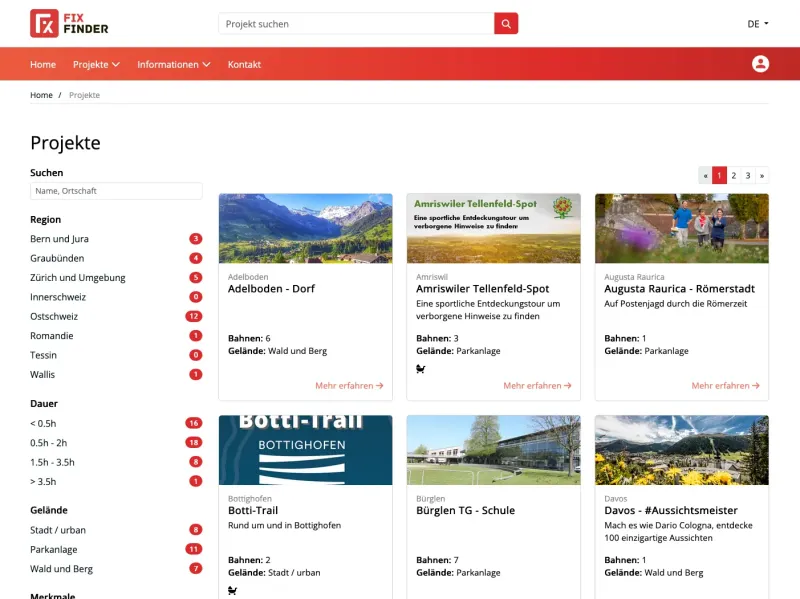Open the DE language dropdown
This screenshot has width=800, height=599.
tap(758, 24)
